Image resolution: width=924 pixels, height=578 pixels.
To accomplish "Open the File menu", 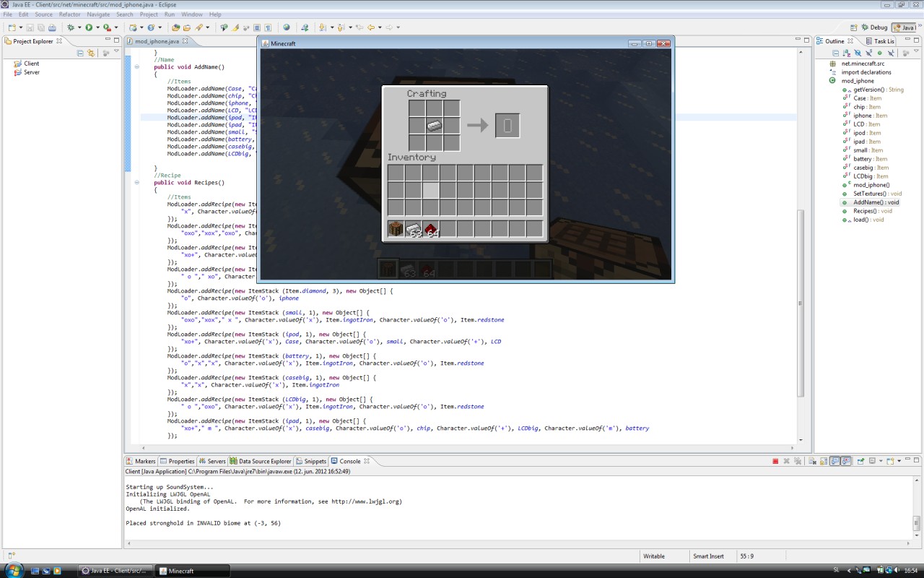I will [x=7, y=14].
